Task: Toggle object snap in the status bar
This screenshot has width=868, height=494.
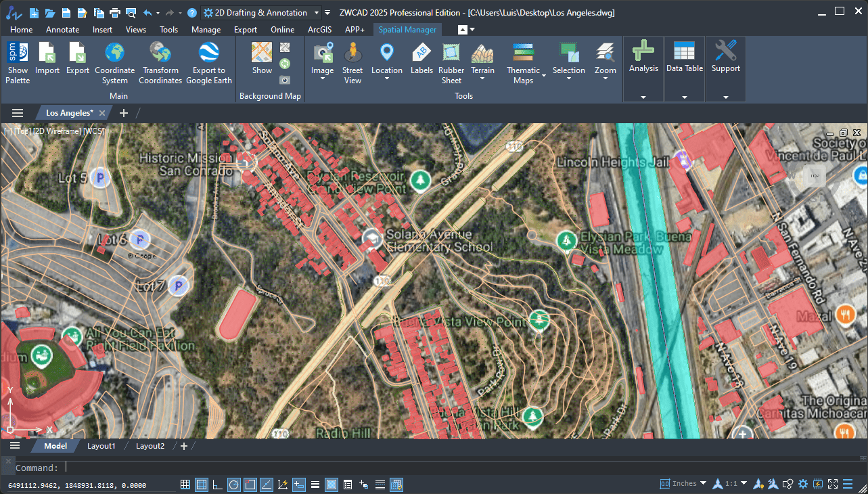Action: (x=250, y=484)
